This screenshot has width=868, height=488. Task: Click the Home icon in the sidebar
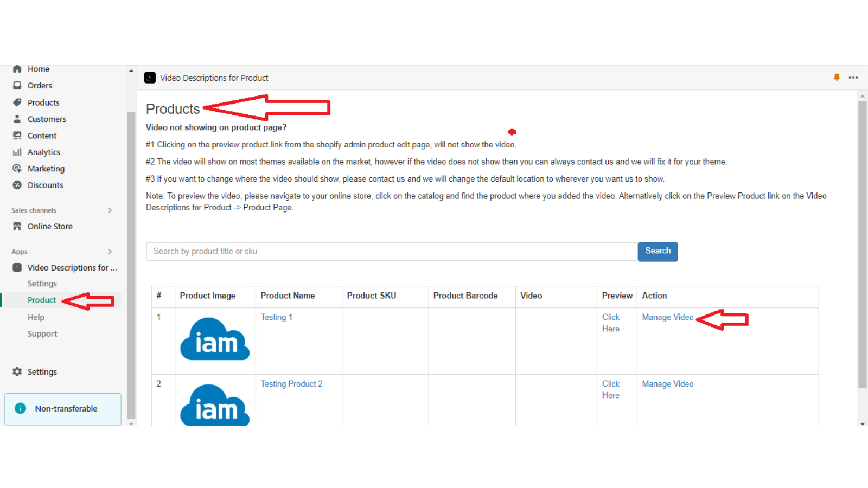(17, 69)
